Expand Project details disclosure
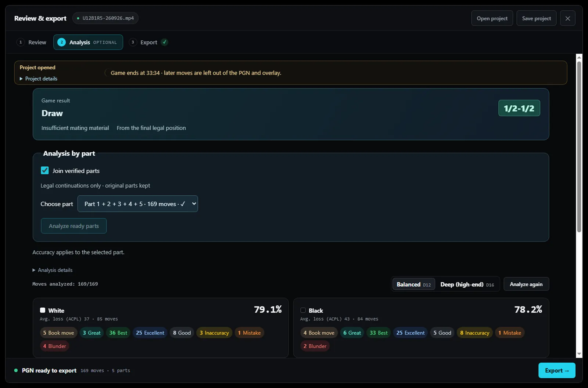The image size is (588, 388). tap(39, 79)
